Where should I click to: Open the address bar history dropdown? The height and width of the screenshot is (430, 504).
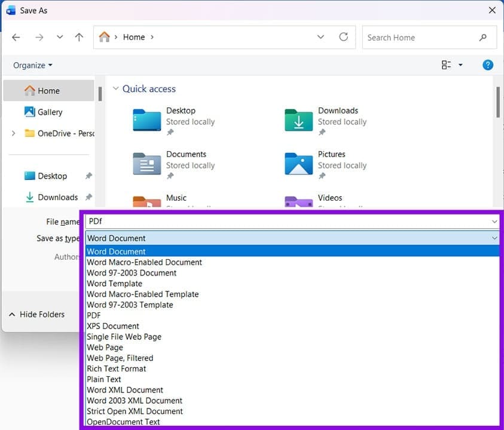click(x=320, y=37)
